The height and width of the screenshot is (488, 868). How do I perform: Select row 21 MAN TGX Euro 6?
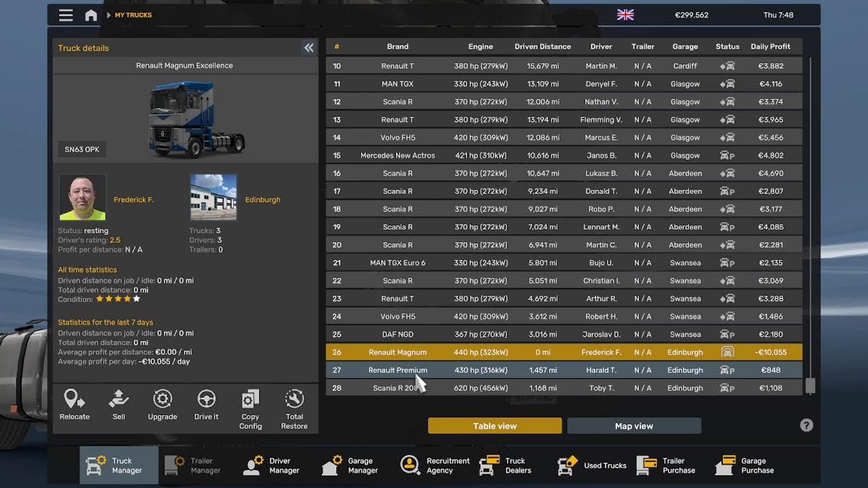click(564, 263)
